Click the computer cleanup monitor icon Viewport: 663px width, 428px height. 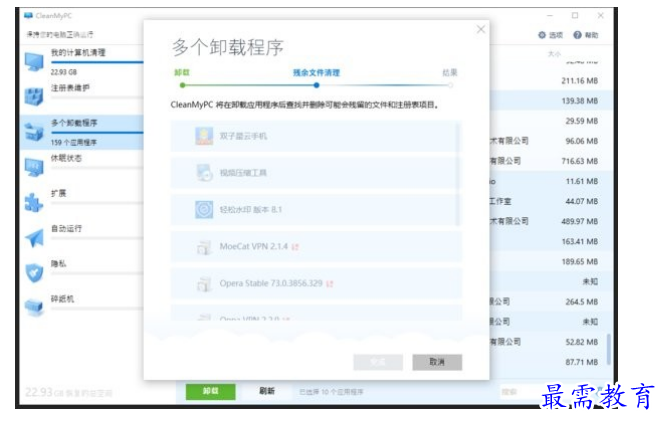(x=34, y=61)
